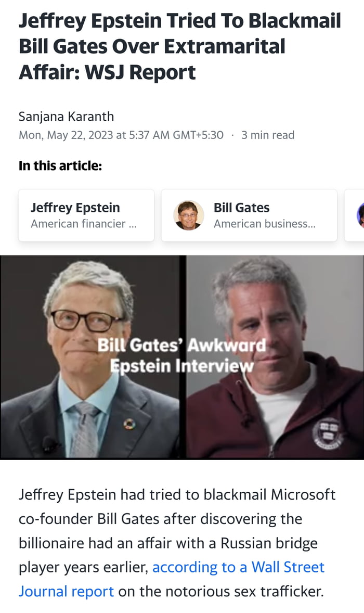Image resolution: width=364 pixels, height=613 pixels.
Task: Click the word 'Microsoft' in the article paragraph
Action: click(x=303, y=494)
